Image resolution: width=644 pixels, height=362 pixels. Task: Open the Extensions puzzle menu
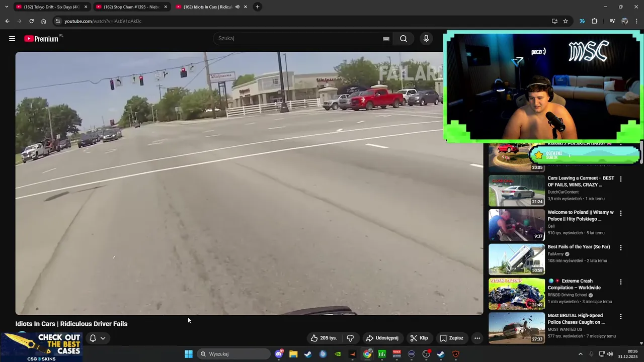click(595, 21)
